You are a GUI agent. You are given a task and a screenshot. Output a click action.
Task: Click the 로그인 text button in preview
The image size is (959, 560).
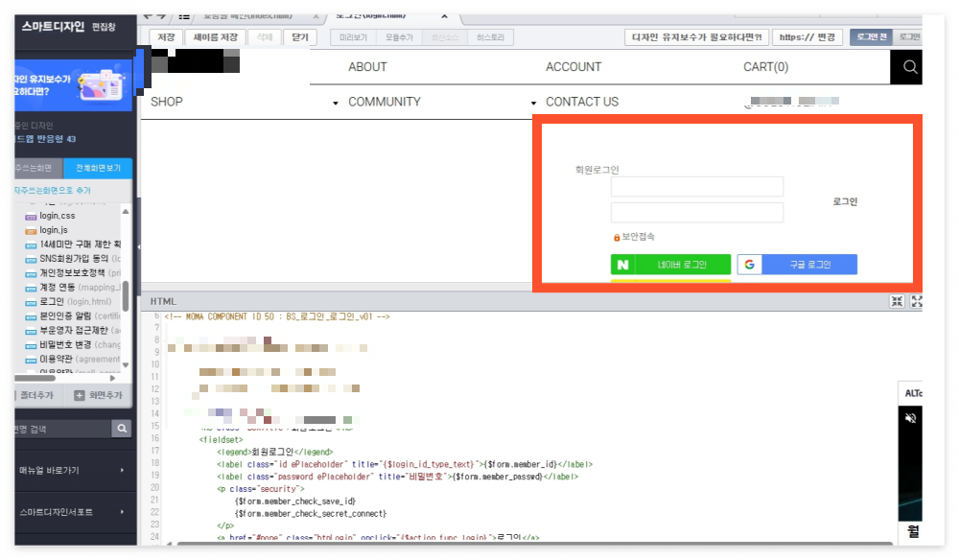pyautogui.click(x=845, y=201)
